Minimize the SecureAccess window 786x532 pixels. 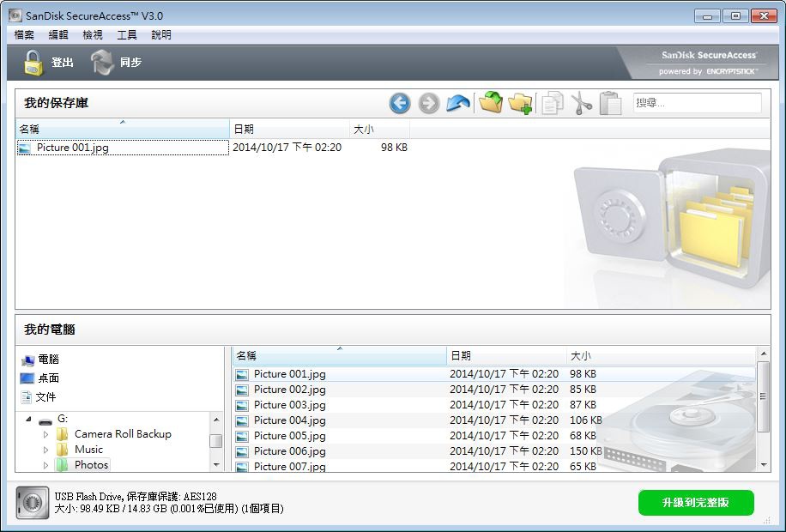pyautogui.click(x=707, y=16)
